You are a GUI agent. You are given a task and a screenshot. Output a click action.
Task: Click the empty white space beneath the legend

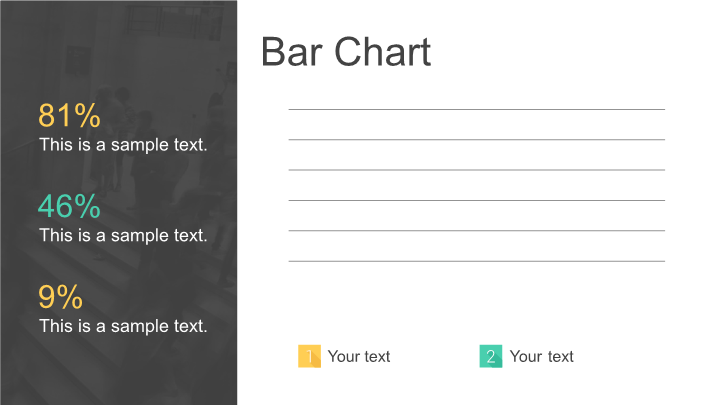pyautogui.click(x=476, y=388)
